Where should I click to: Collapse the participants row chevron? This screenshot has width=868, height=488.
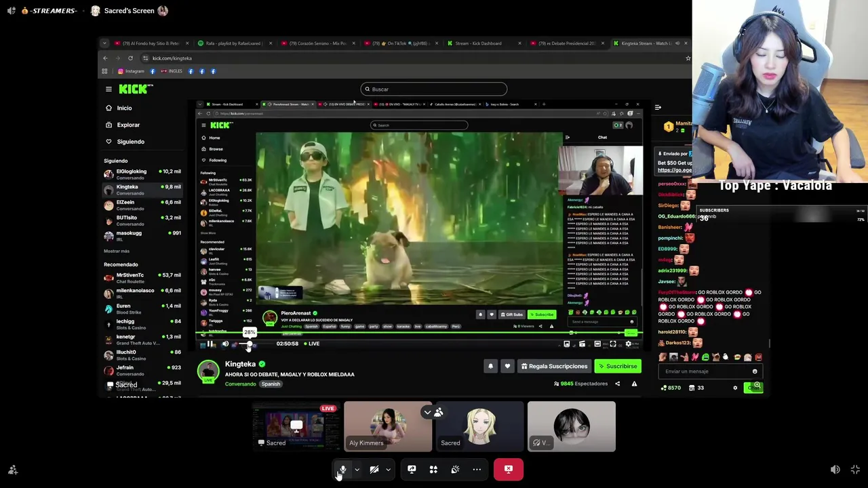pos(427,412)
